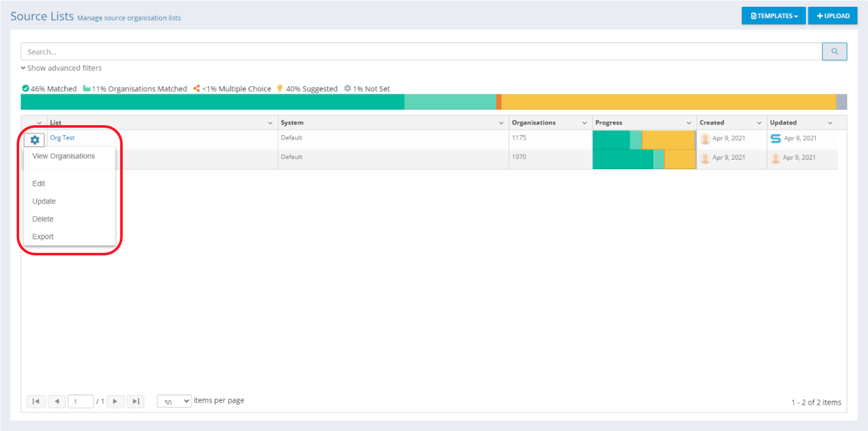Go to the first page of results
868x431 pixels.
pyautogui.click(x=36, y=401)
